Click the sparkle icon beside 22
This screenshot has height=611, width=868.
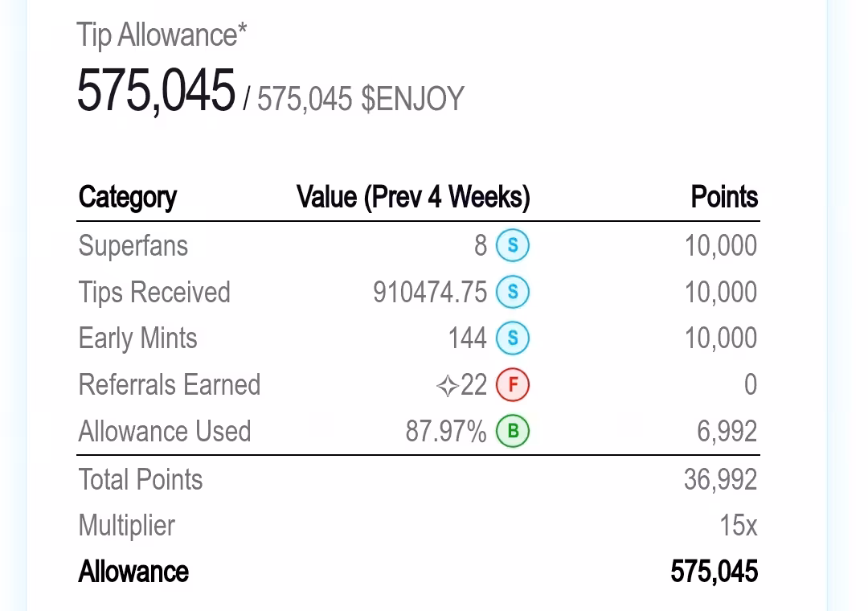[448, 386]
